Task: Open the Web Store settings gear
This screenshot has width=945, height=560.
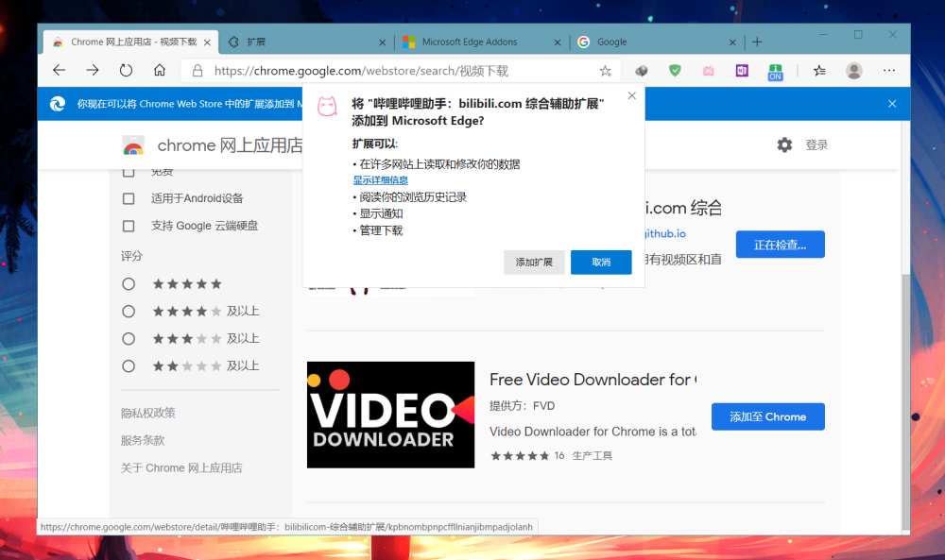Action: 784,145
